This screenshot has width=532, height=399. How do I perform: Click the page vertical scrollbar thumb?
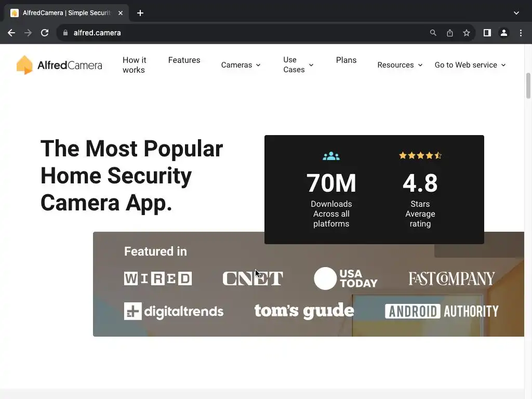click(x=528, y=86)
